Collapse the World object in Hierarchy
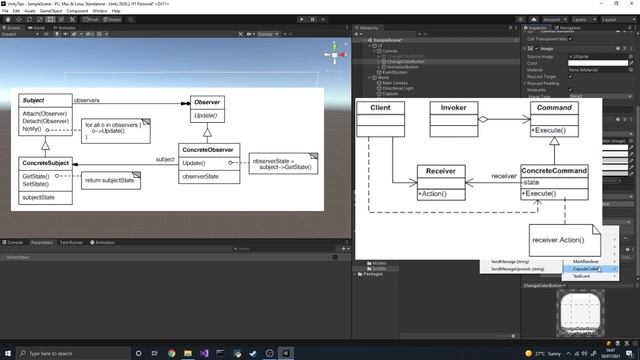 tap(370, 78)
